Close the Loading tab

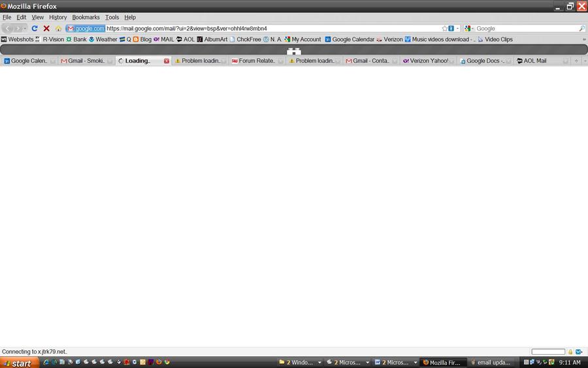click(167, 61)
